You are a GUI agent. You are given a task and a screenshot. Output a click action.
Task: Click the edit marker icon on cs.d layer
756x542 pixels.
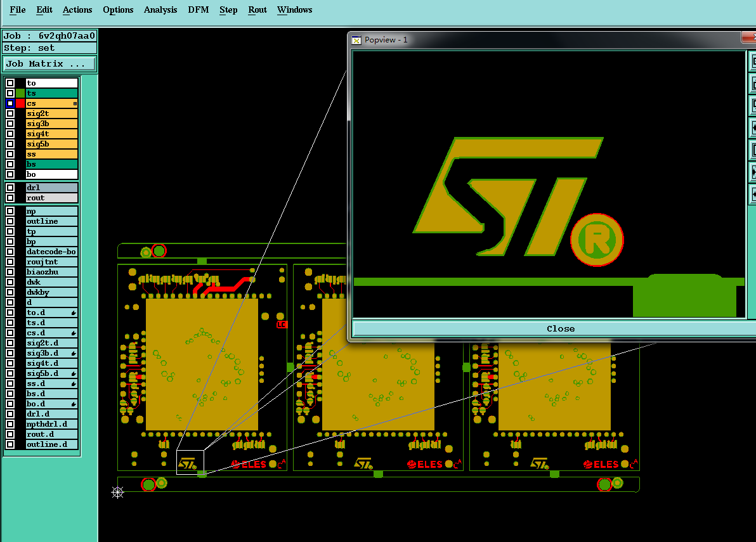coord(74,333)
